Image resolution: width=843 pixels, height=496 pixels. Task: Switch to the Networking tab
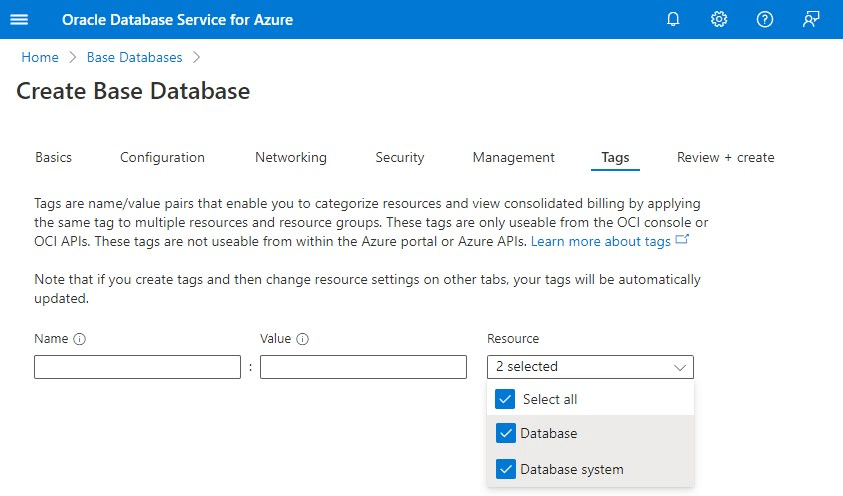[x=290, y=157]
